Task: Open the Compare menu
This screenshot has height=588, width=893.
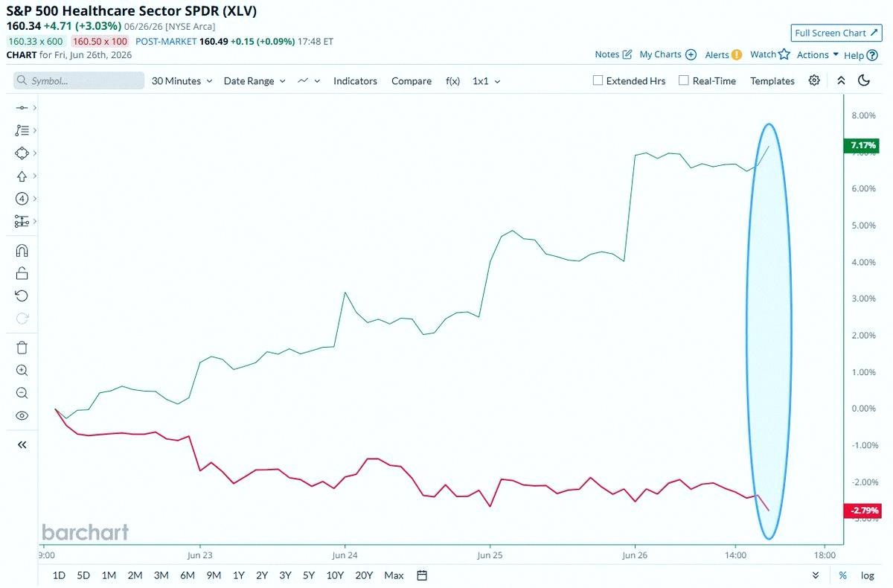Action: click(412, 80)
